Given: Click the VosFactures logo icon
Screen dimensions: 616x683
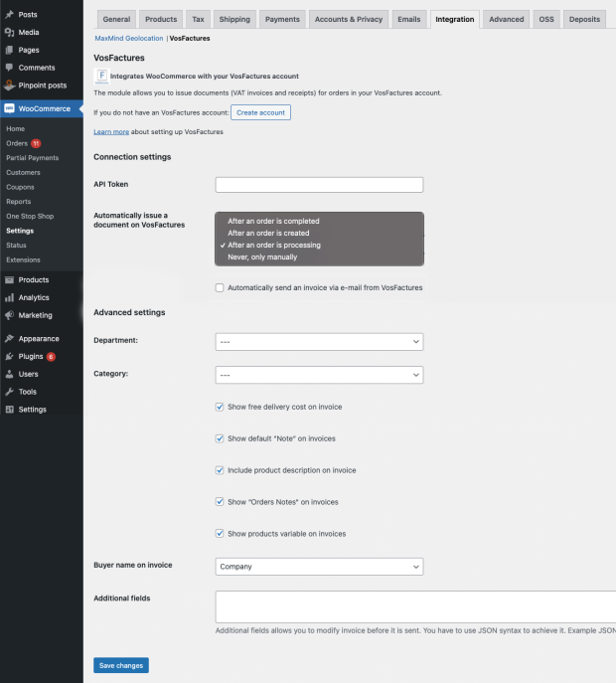Looking at the screenshot, I should 101,77.
